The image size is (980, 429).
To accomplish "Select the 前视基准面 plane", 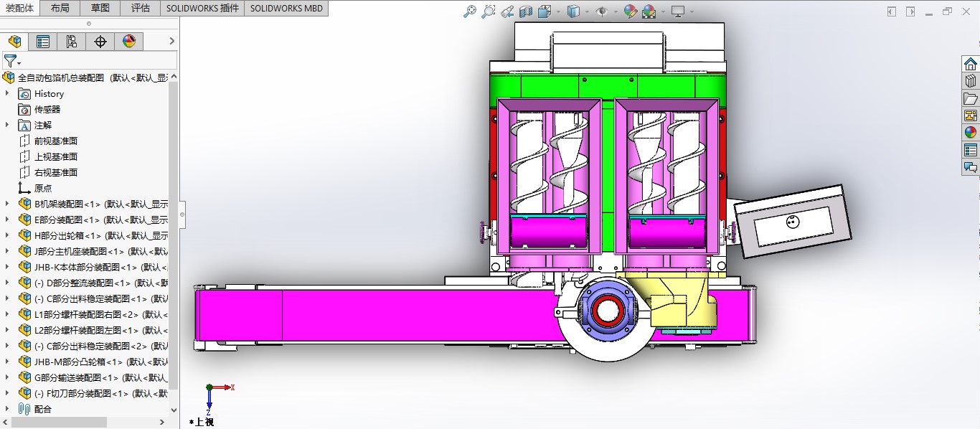I will tap(48, 141).
